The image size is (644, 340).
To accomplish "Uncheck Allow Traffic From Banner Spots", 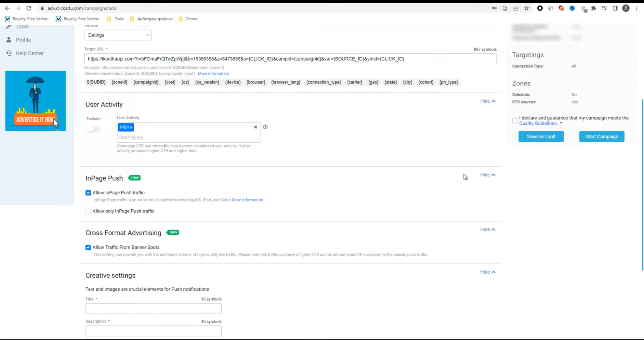I will click(88, 247).
